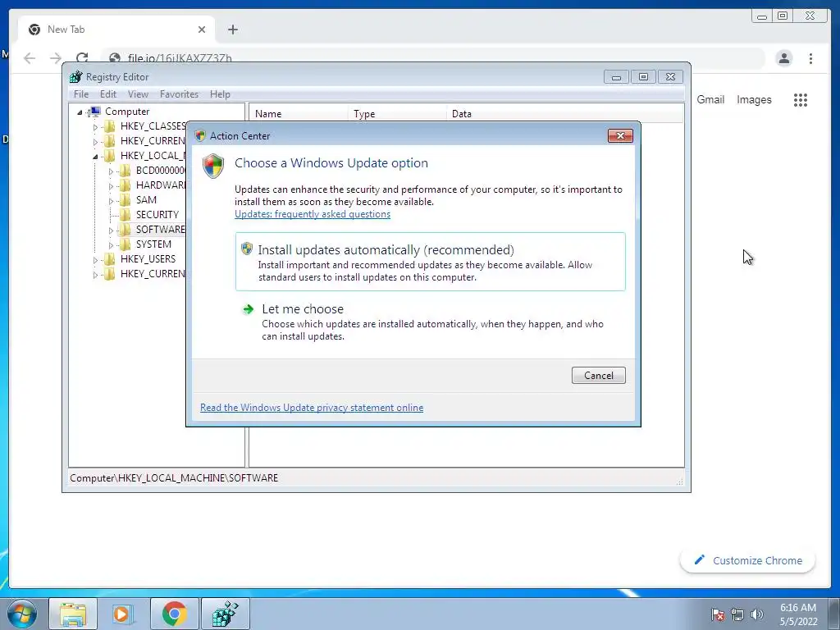Image resolution: width=840 pixels, height=630 pixels.
Task: Click the HARDWARE folder icon
Action: [x=125, y=185]
